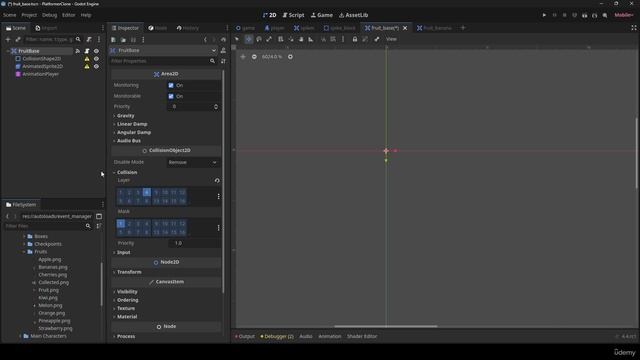Select the Rotate Mode tool

[259, 39]
